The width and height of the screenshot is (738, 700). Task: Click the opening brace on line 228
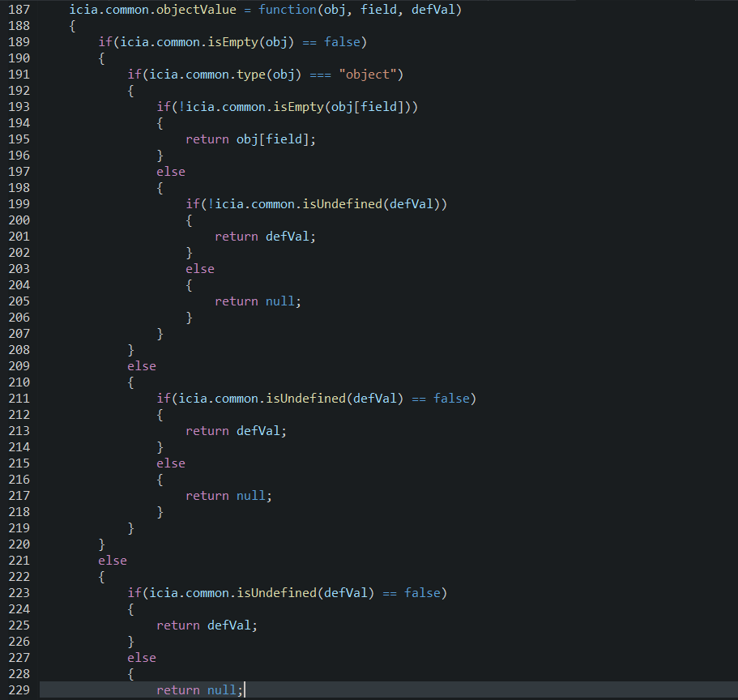131,674
